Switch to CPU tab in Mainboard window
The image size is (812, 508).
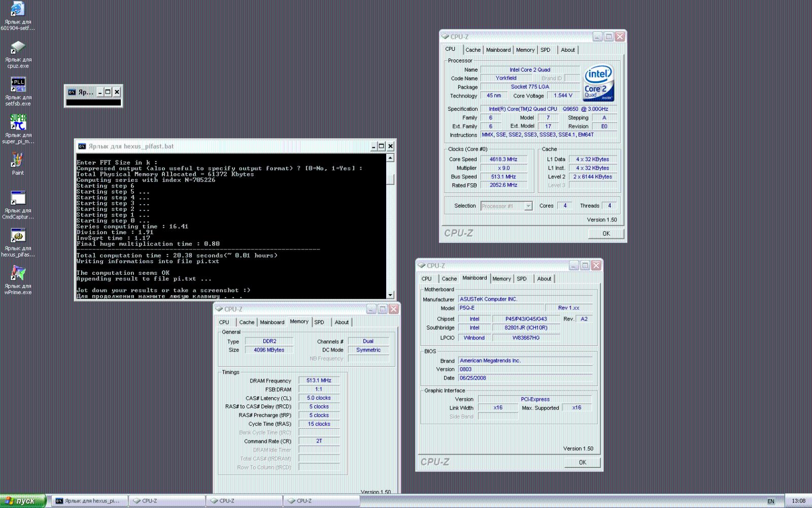(427, 279)
